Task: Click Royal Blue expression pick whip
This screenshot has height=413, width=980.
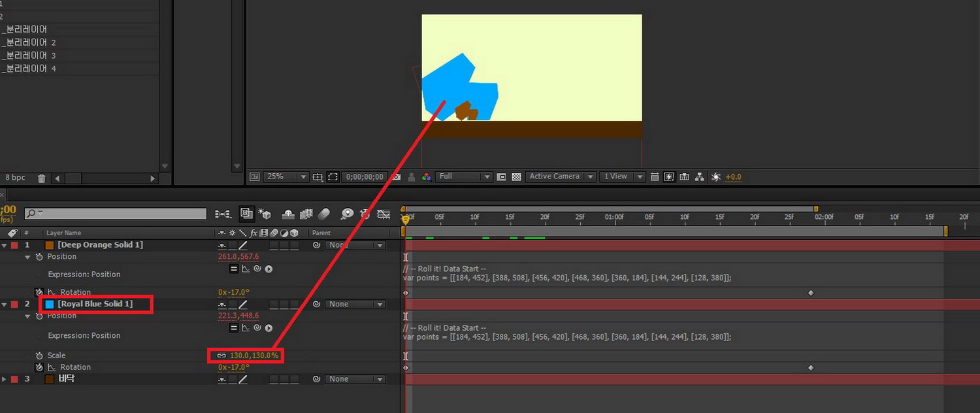Action: tap(257, 328)
